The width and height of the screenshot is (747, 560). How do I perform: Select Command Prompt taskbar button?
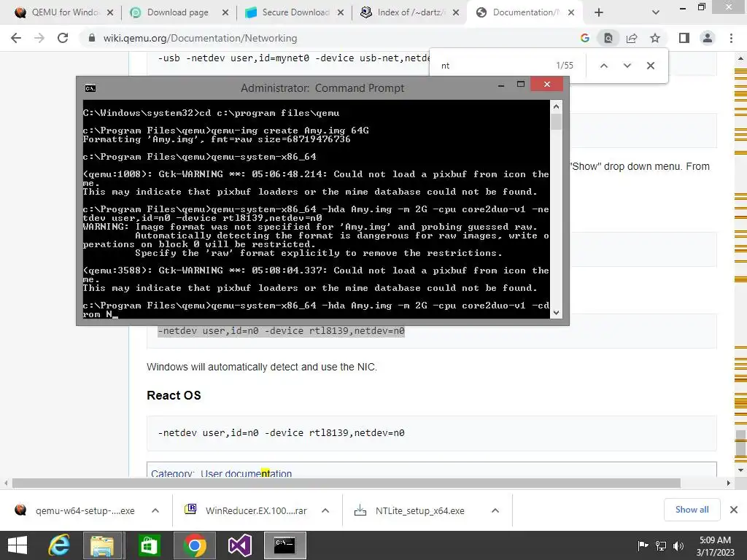point(285,545)
